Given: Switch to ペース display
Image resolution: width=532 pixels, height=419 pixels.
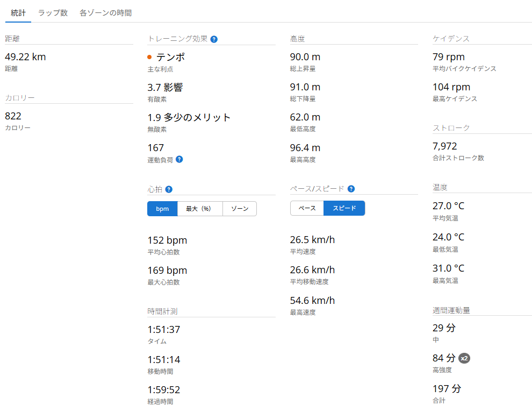Looking at the screenshot, I should [307, 208].
